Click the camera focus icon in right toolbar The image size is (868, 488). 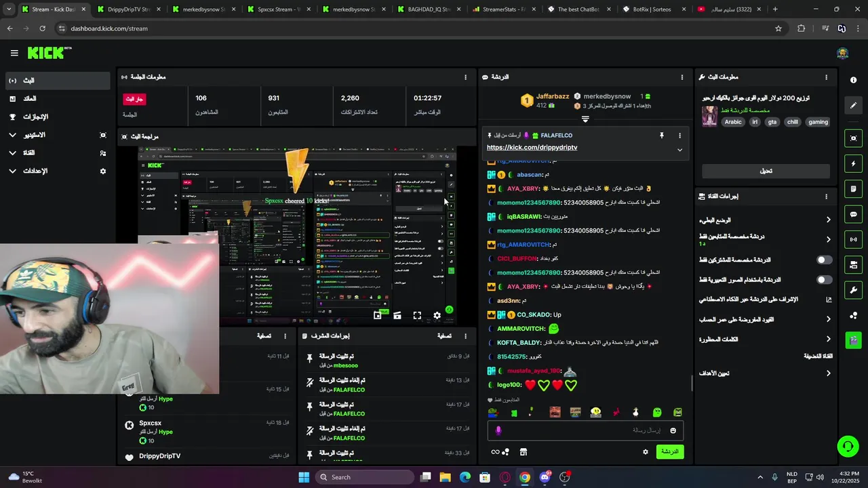[853, 138]
